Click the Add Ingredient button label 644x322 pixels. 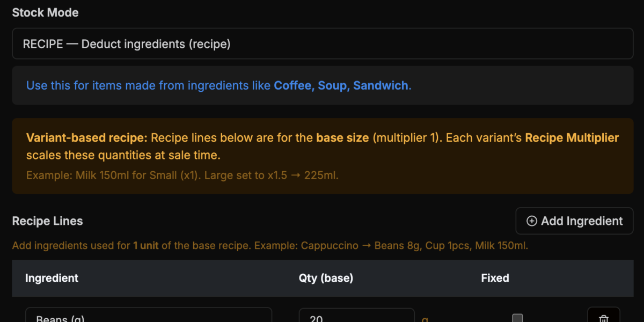[x=582, y=221]
